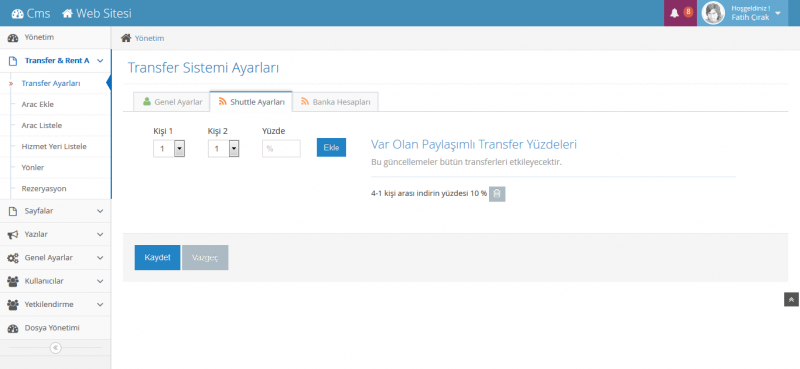This screenshot has width=800, height=369.
Task: Click the Genel Ayarlar gears icon
Action: (13, 258)
